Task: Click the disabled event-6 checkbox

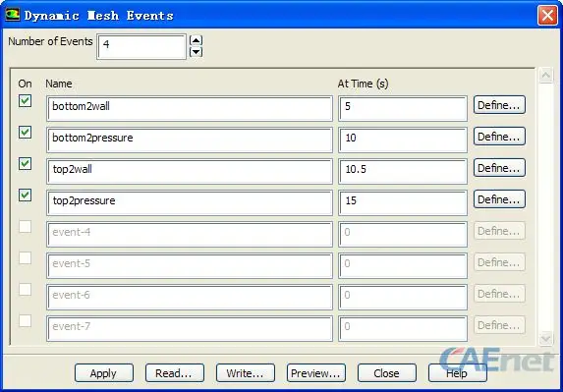Action: tap(25, 289)
